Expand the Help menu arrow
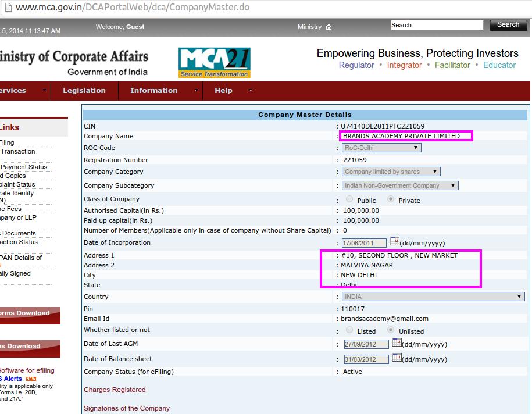This screenshot has width=532, height=414. 251,90
